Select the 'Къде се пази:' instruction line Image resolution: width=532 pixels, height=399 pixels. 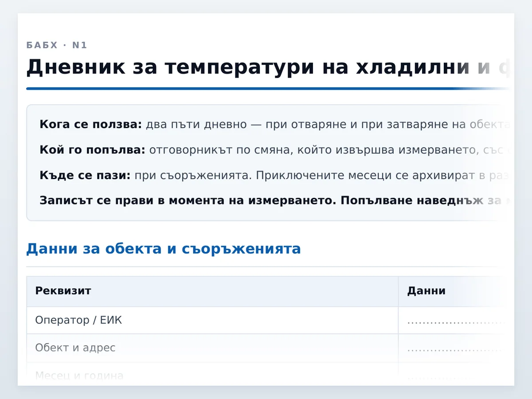[x=274, y=175]
